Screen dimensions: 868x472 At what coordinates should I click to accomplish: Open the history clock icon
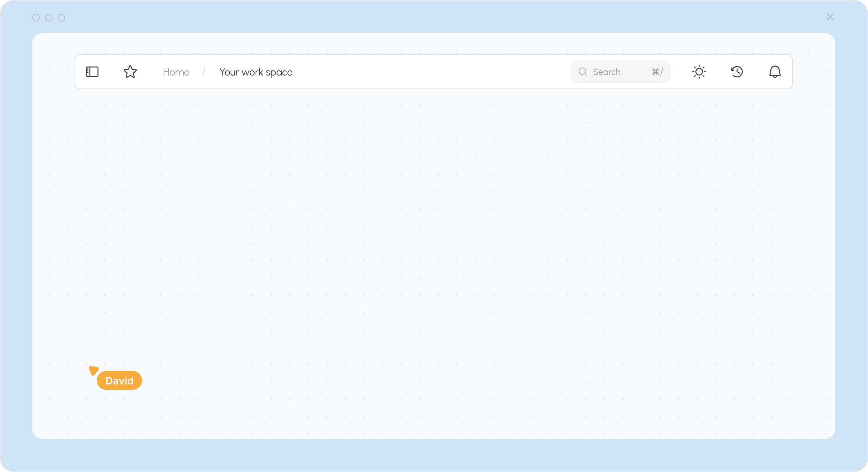pyautogui.click(x=737, y=72)
